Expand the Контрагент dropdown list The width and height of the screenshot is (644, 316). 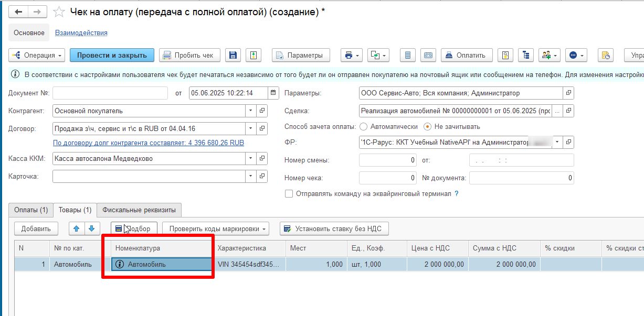(x=251, y=111)
